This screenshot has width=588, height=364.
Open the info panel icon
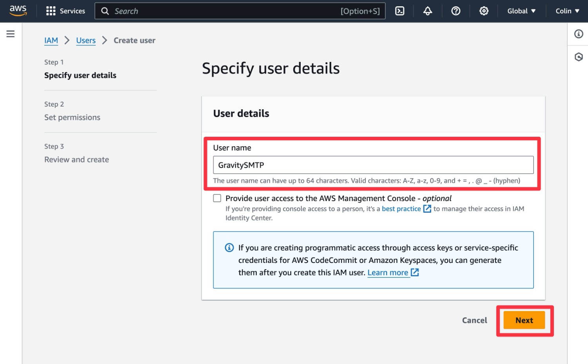tap(579, 34)
